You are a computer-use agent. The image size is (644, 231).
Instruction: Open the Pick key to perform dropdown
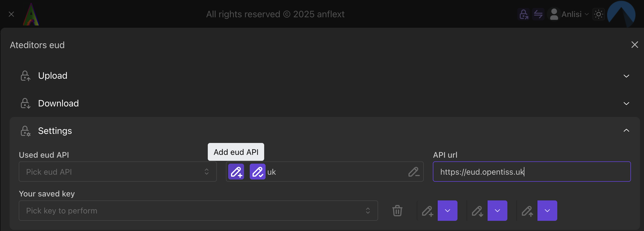(198, 211)
